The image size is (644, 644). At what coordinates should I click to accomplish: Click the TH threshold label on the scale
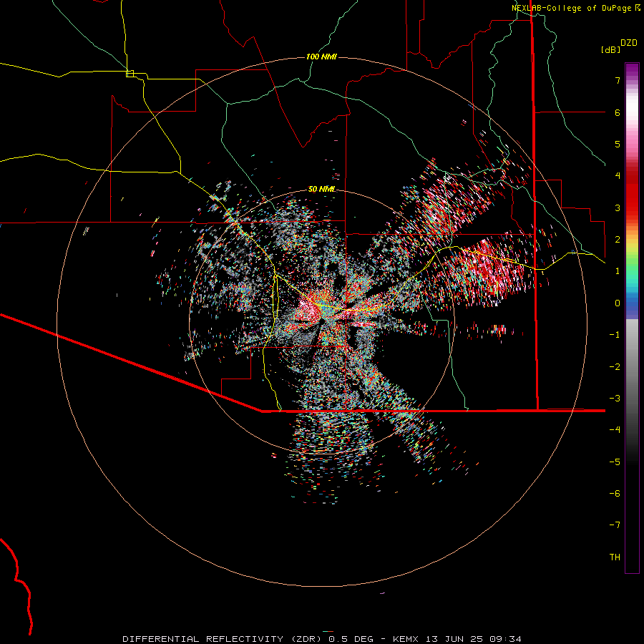615,557
